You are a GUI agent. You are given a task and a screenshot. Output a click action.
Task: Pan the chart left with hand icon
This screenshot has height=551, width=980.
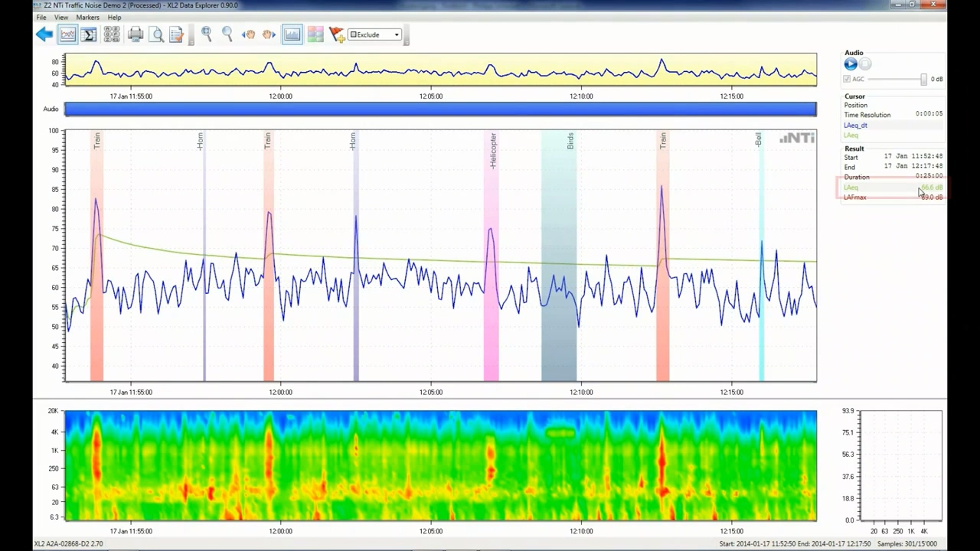(x=248, y=34)
